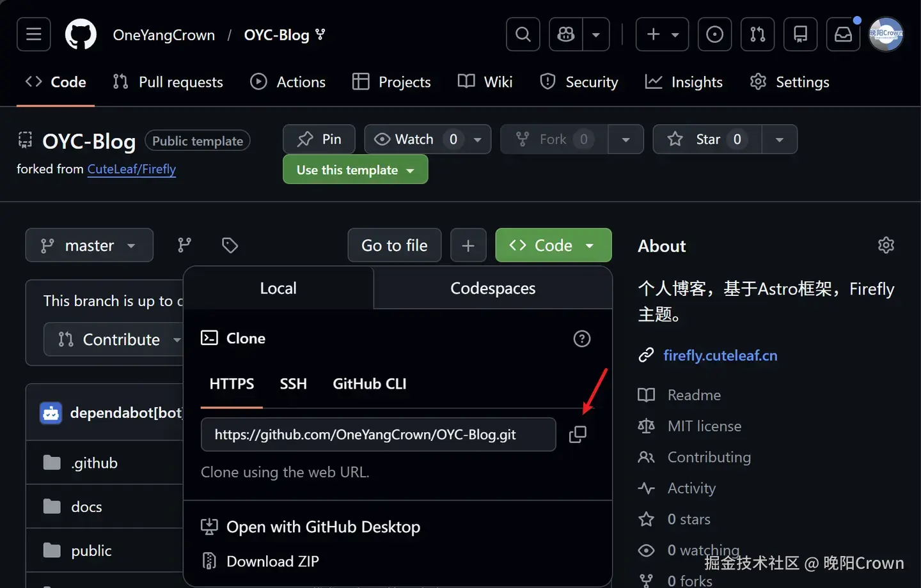View branches via the branch icon
Screen dimensions: 921x588
184,245
